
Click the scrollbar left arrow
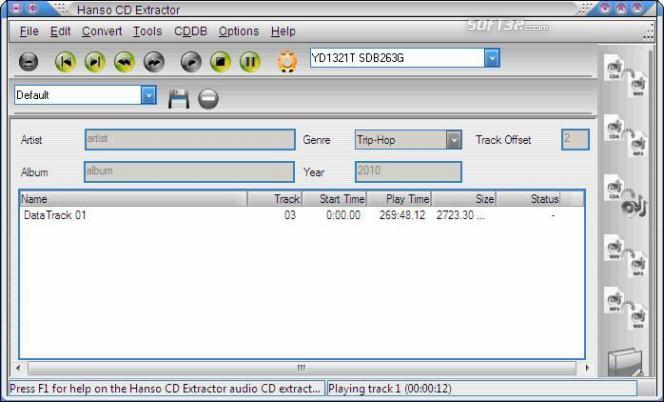[x=18, y=368]
